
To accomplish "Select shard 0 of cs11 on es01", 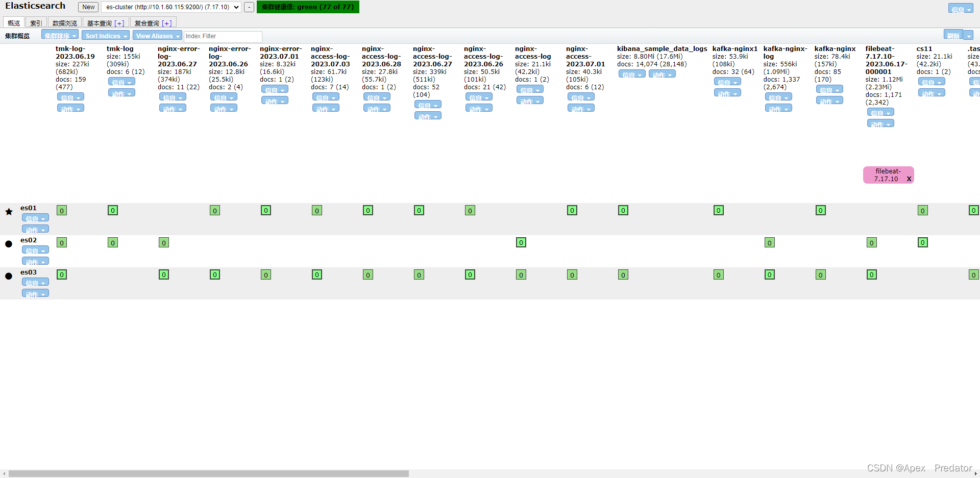I will 923,210.
